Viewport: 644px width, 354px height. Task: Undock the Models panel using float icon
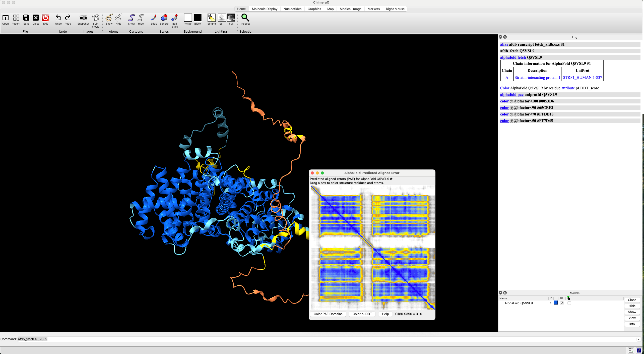[x=505, y=293]
